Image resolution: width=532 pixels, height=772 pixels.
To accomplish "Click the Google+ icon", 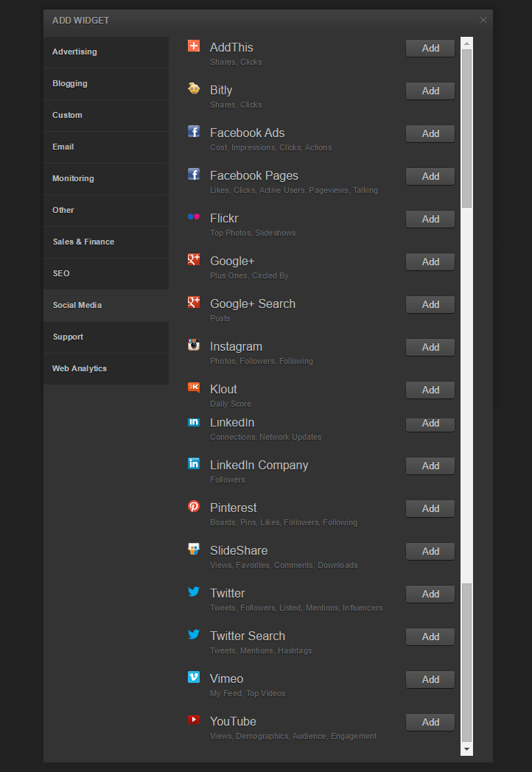I will pyautogui.click(x=194, y=259).
